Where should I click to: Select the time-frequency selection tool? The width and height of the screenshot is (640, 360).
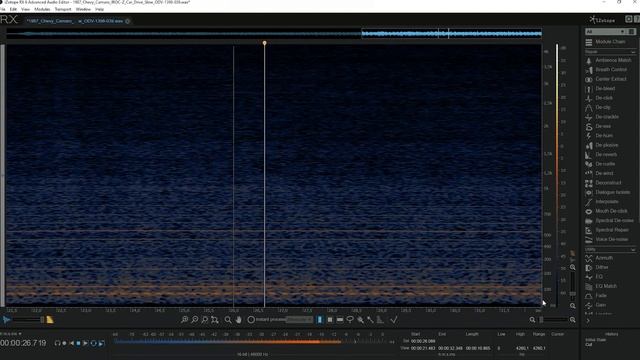pyautogui.click(x=330, y=320)
